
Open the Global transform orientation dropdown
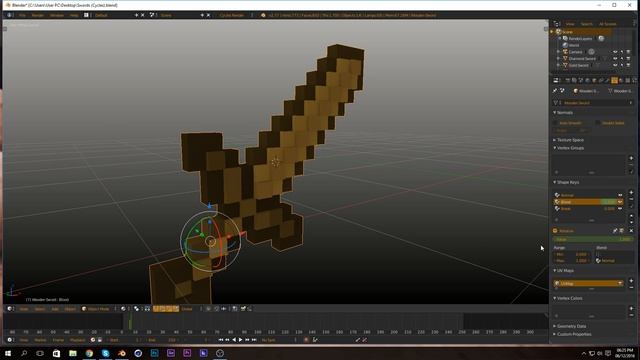tap(191, 309)
